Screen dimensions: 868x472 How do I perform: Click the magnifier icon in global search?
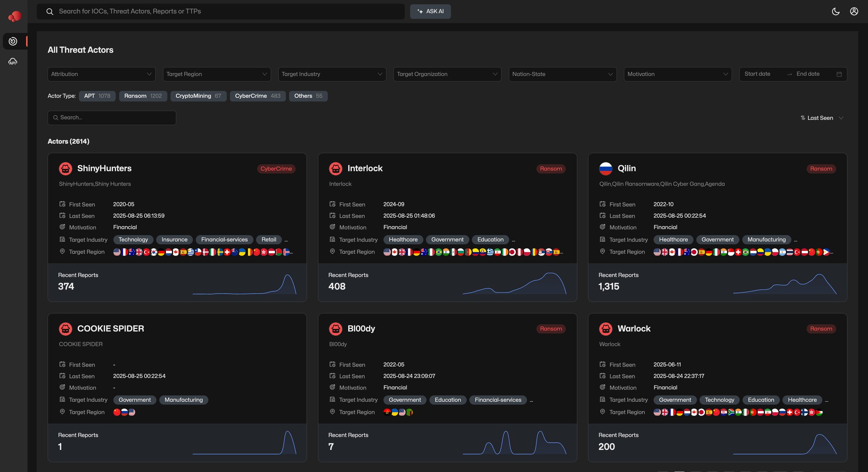50,11
